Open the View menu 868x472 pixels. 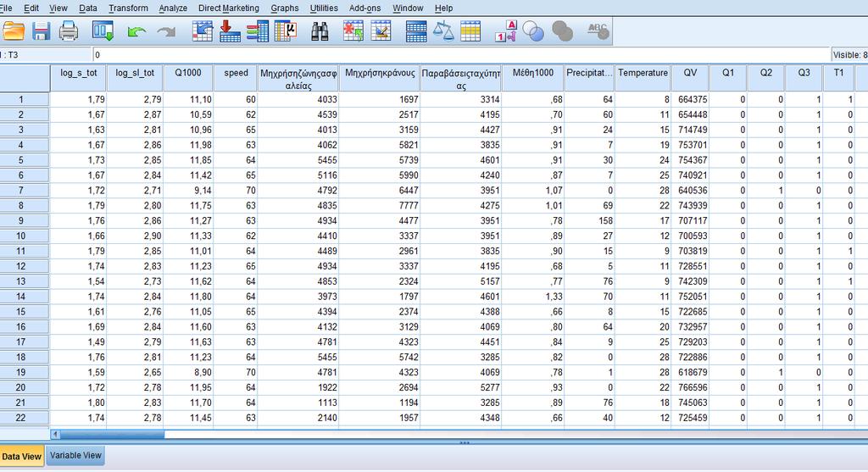(x=58, y=8)
